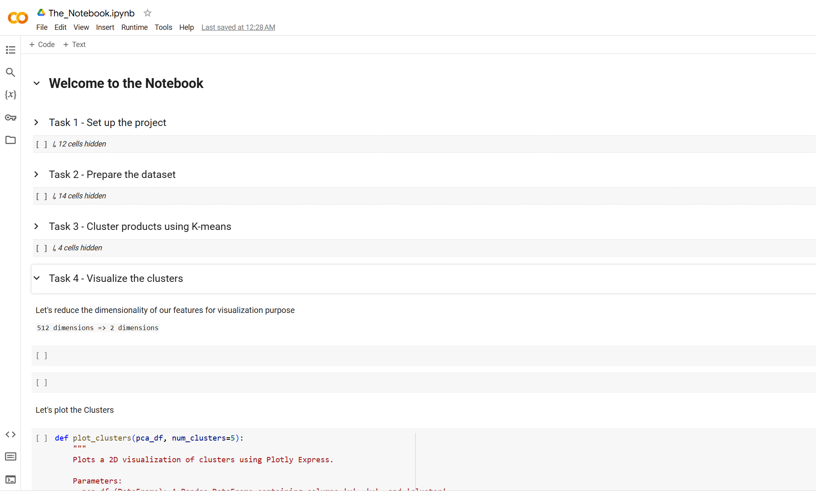Open the command palette icon
Image resolution: width=816 pixels, height=504 pixels.
point(11,457)
